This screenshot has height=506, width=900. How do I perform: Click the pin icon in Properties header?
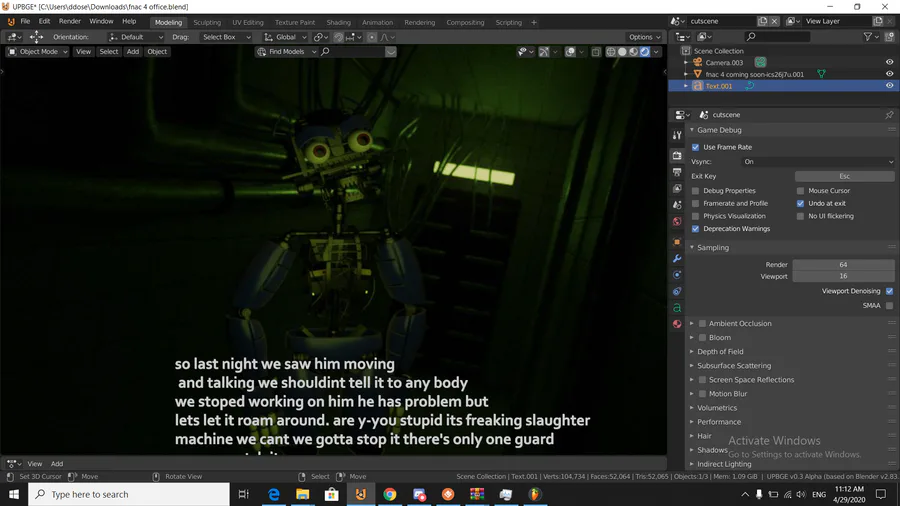pyautogui.click(x=889, y=115)
